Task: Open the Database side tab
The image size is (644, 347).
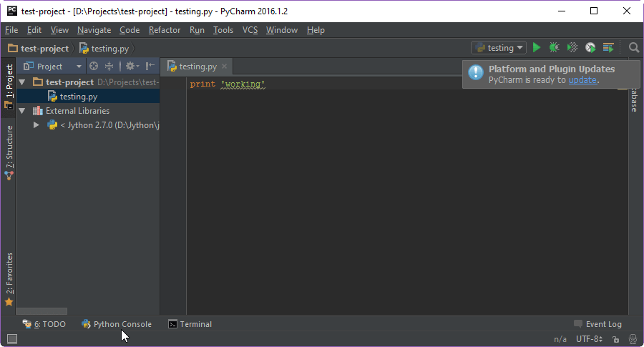Action: 635,100
